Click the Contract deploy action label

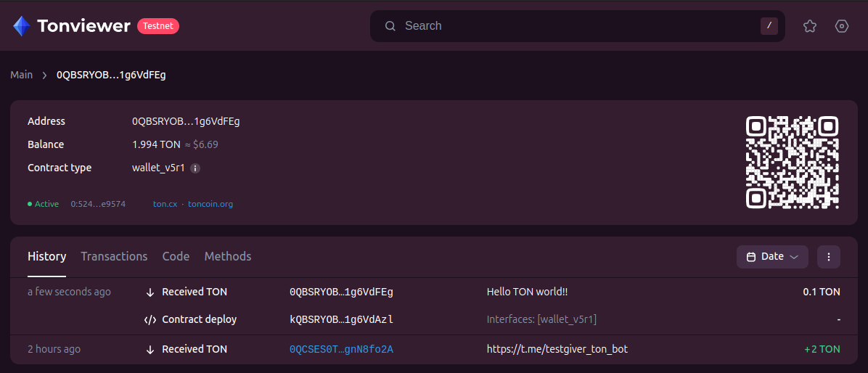200,319
